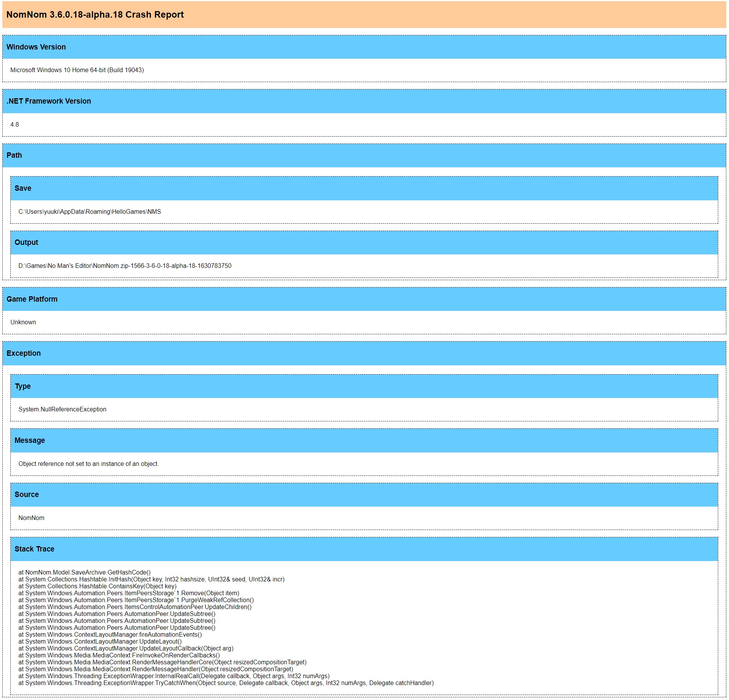Select the Stack Trace section header
Viewport: 729px width, 700px height.
coord(34,549)
